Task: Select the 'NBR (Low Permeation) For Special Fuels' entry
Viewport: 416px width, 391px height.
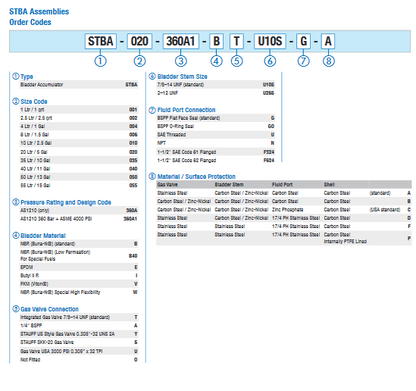Action: pos(79,256)
